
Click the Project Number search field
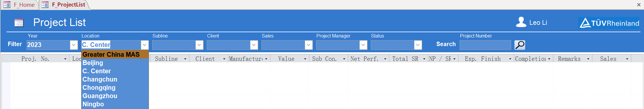click(x=485, y=45)
